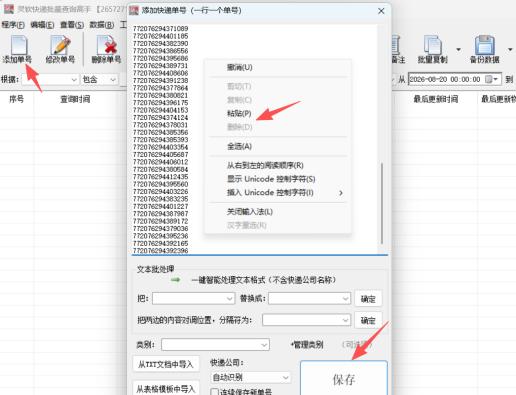This screenshot has width=516, height=395.
Task: Click tracking number 772076294391238
Action: click(x=161, y=80)
